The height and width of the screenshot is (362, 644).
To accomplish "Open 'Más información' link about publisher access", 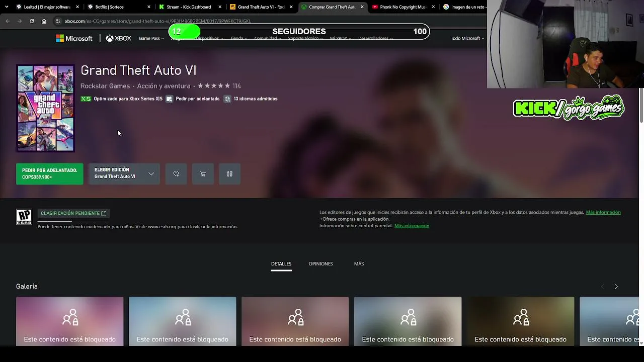I will coord(603,212).
